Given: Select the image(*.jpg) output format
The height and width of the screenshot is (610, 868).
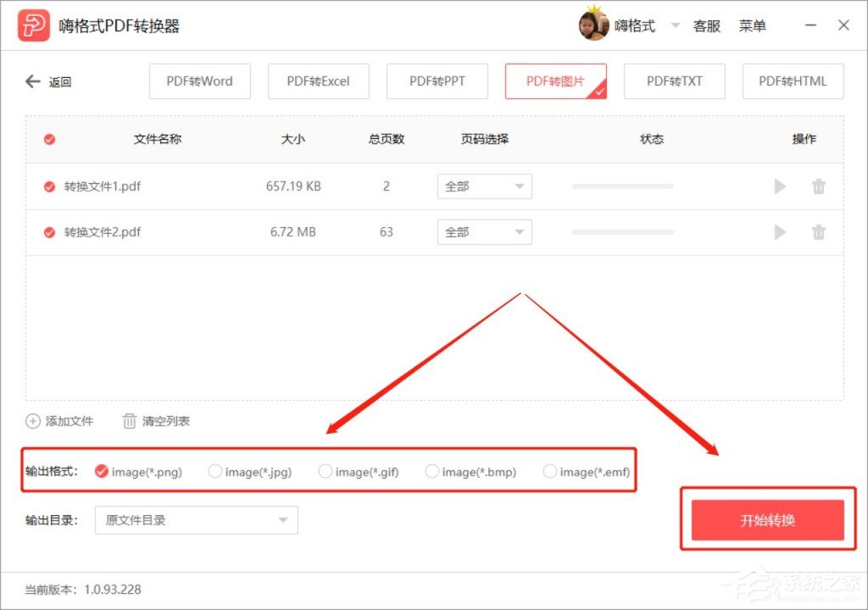Looking at the screenshot, I should [215, 472].
